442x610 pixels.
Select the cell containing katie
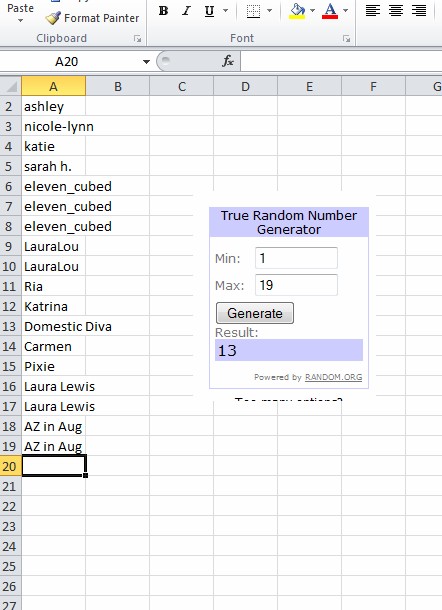(53, 146)
